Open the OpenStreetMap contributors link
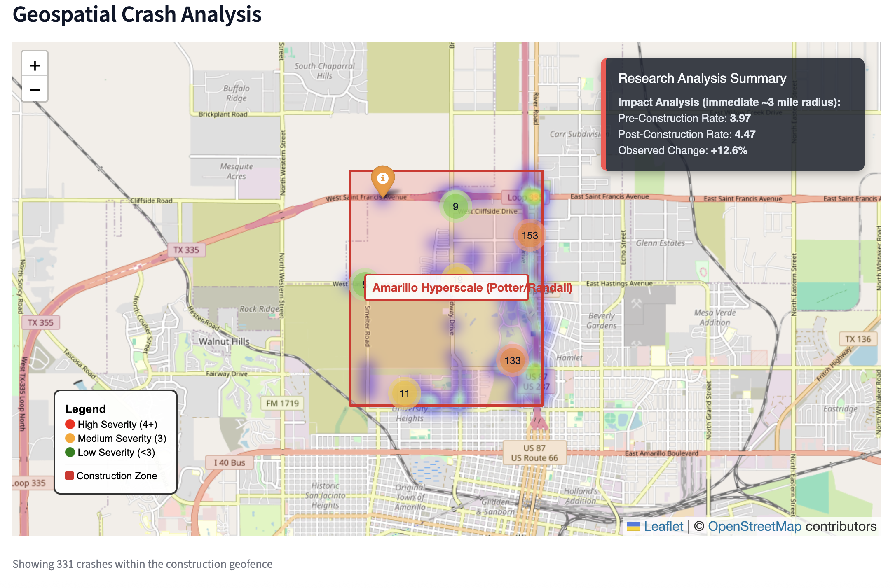The width and height of the screenshot is (895, 588). pyautogui.click(x=754, y=526)
